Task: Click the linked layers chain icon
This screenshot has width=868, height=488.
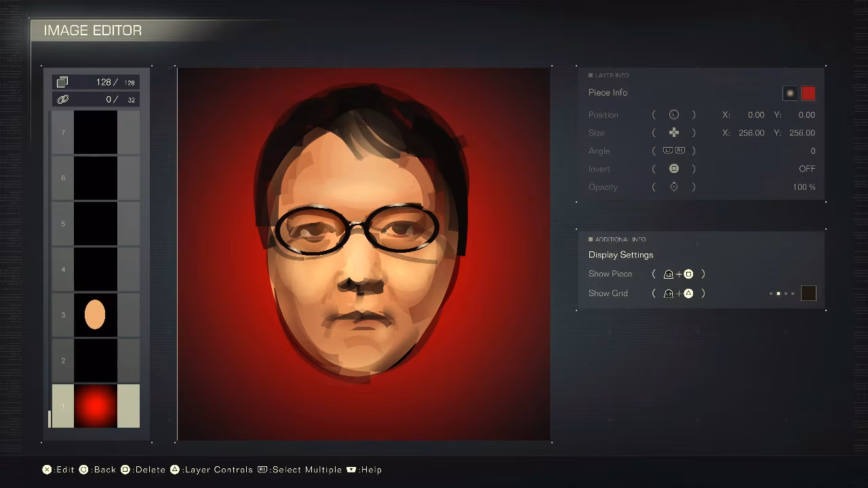Action: (x=62, y=100)
